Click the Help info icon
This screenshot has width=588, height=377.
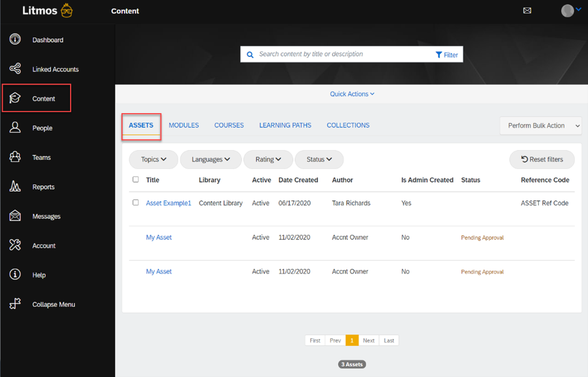click(x=15, y=274)
